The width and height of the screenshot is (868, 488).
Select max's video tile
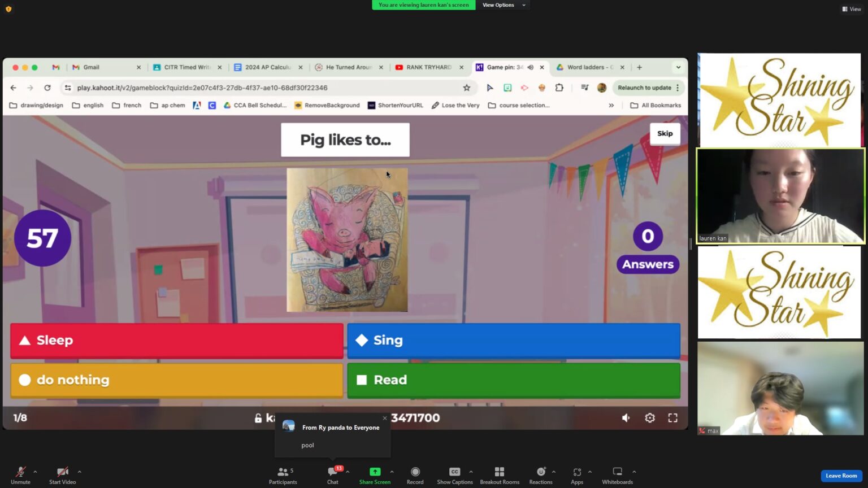click(780, 388)
